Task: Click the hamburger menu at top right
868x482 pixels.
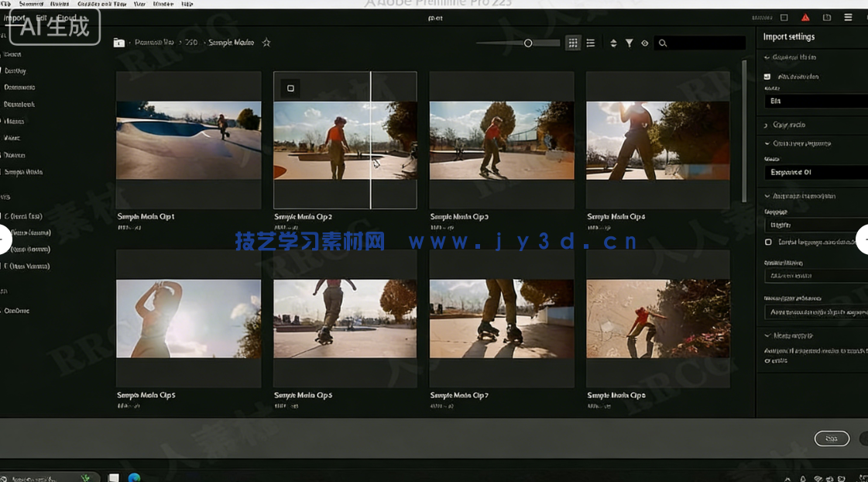Action: [848, 17]
